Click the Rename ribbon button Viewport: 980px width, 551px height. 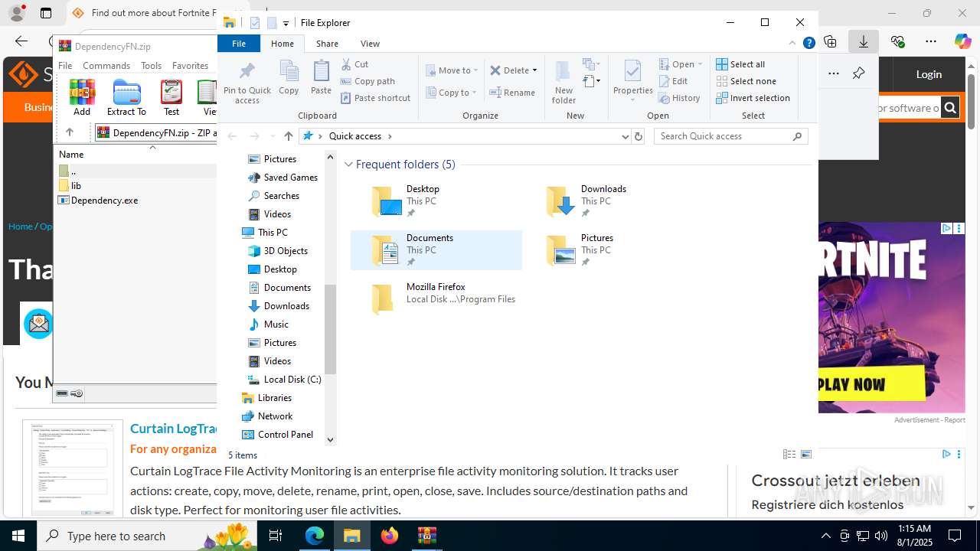512,93
